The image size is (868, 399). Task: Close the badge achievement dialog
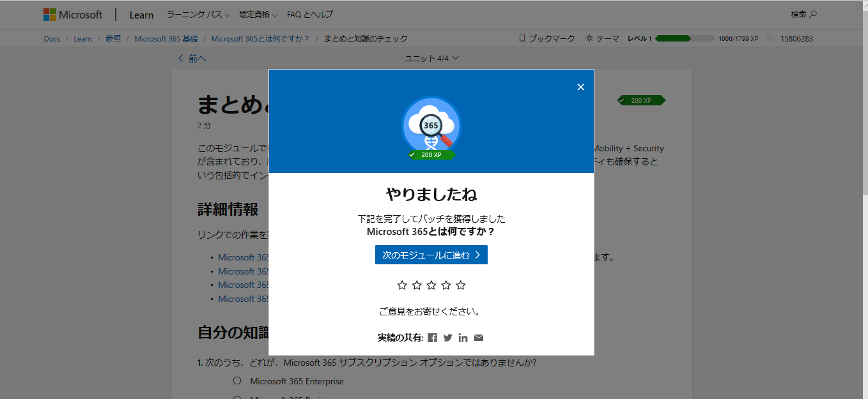click(580, 87)
